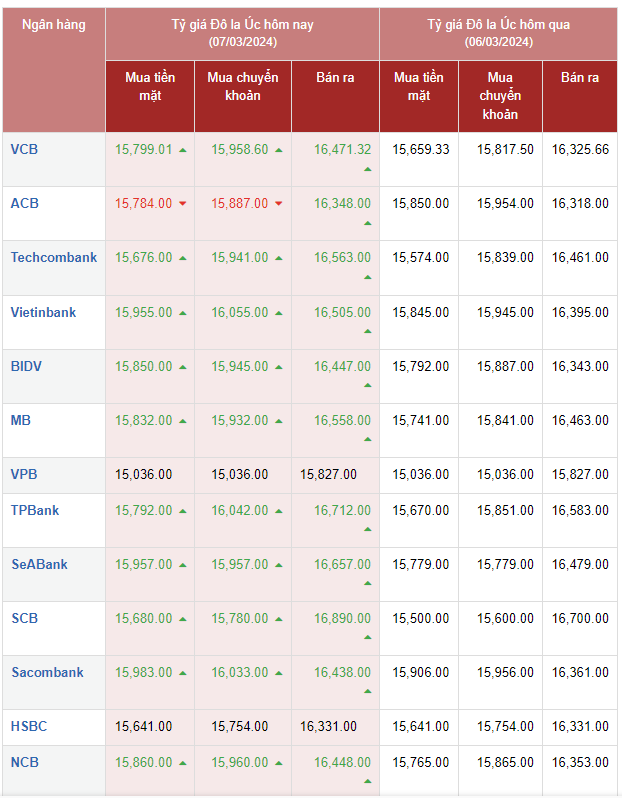Viewport: 622px width, 798px height.
Task: Click 'Tỷ giá Đô la Úc hôm nay' header
Action: [243, 24]
